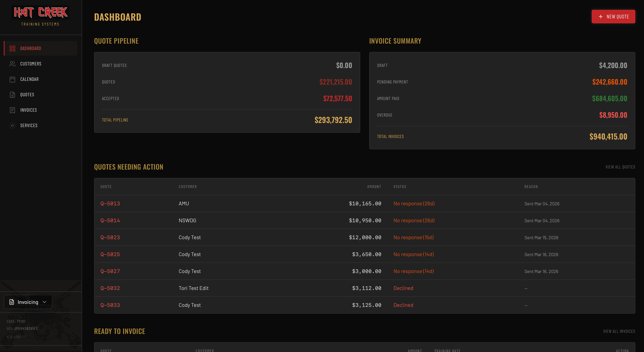Open quote Q-5013
The height and width of the screenshot is (352, 644).
point(110,204)
